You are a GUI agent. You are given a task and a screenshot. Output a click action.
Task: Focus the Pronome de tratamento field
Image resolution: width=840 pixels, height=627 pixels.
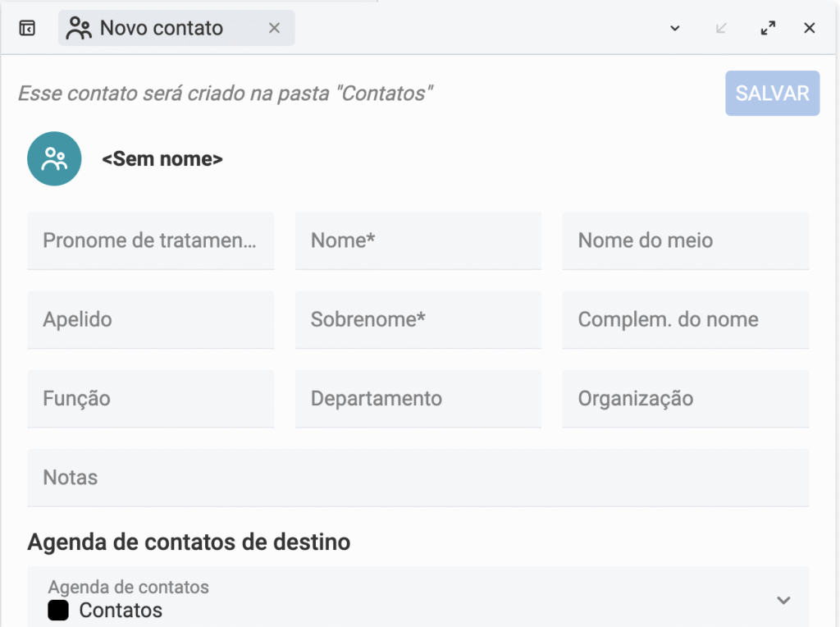tap(151, 240)
